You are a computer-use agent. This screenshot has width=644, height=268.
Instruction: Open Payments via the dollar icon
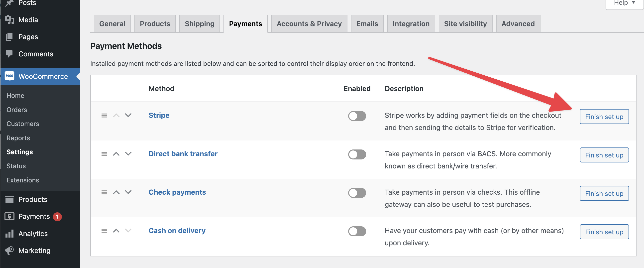(9, 217)
